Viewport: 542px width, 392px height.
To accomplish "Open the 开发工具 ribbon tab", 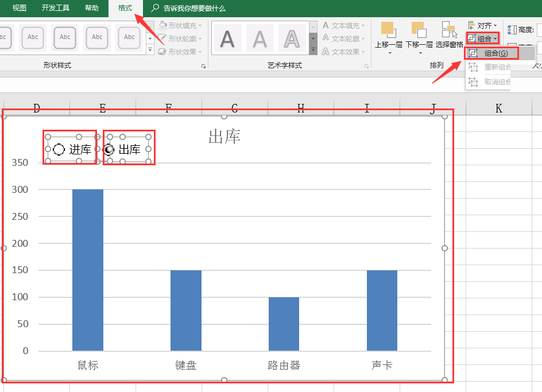I will (x=56, y=8).
